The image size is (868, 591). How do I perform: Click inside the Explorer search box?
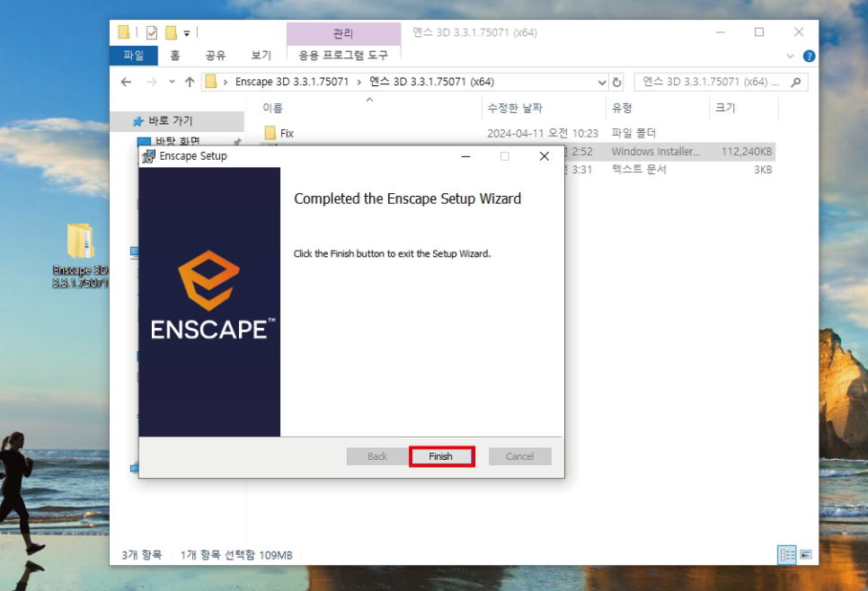(719, 82)
